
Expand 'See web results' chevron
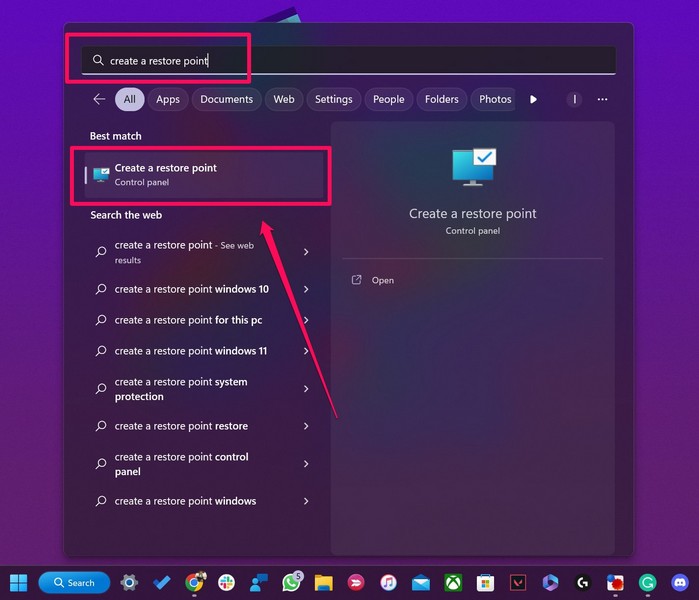pos(306,252)
